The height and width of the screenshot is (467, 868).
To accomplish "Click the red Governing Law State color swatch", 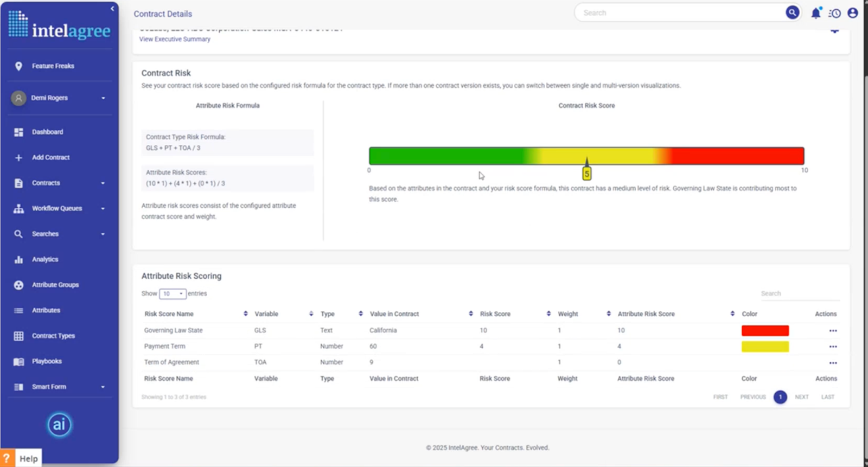I will (x=765, y=330).
